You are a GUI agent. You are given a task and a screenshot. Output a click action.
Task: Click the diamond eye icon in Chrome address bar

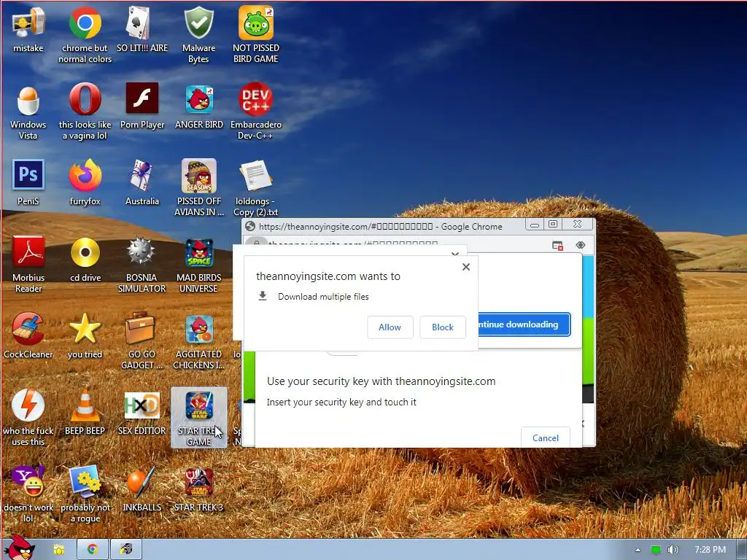coord(580,245)
